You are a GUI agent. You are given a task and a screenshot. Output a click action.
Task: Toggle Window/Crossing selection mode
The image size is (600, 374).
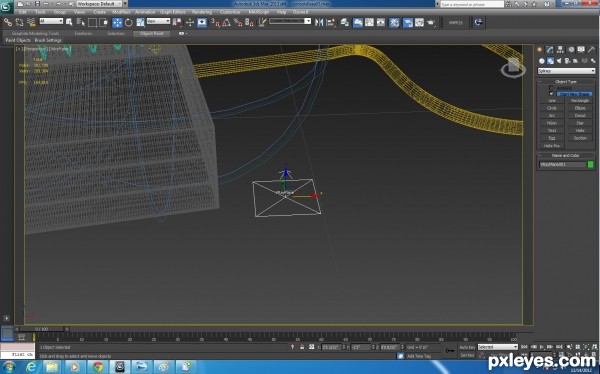[x=104, y=23]
